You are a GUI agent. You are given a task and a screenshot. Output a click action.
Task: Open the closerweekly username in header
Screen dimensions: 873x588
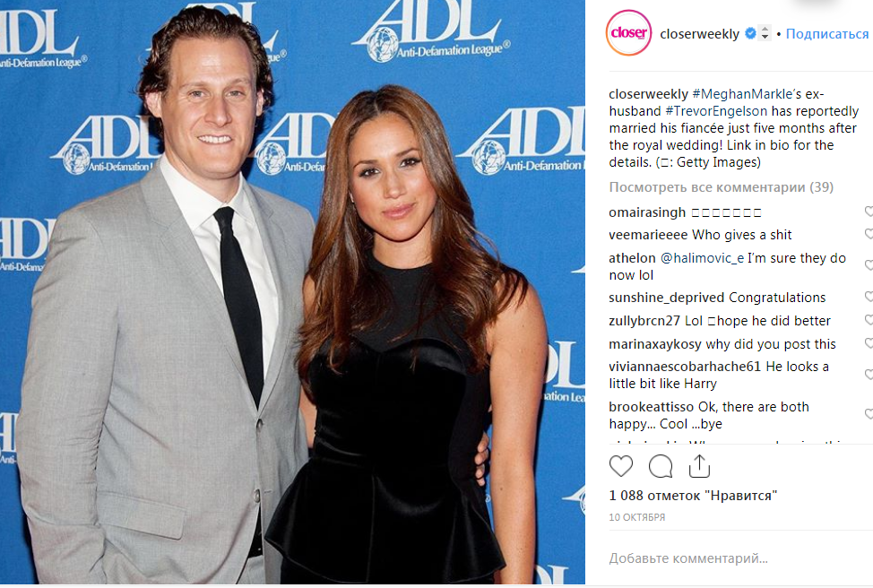point(699,34)
